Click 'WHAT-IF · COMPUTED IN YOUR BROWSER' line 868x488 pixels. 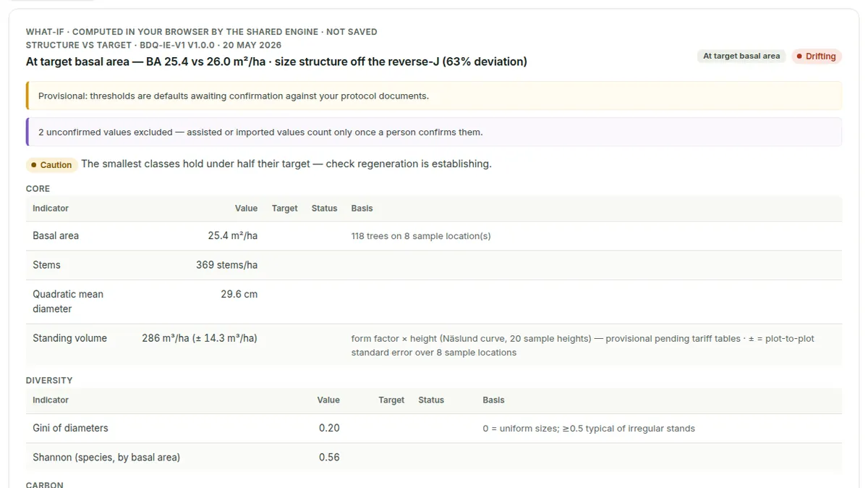tap(201, 32)
